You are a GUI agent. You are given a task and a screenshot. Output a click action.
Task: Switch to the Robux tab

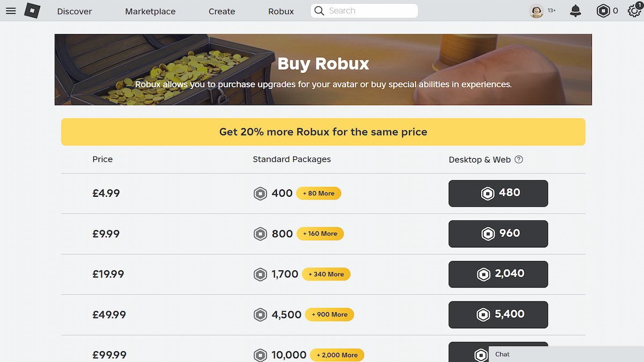tap(281, 11)
